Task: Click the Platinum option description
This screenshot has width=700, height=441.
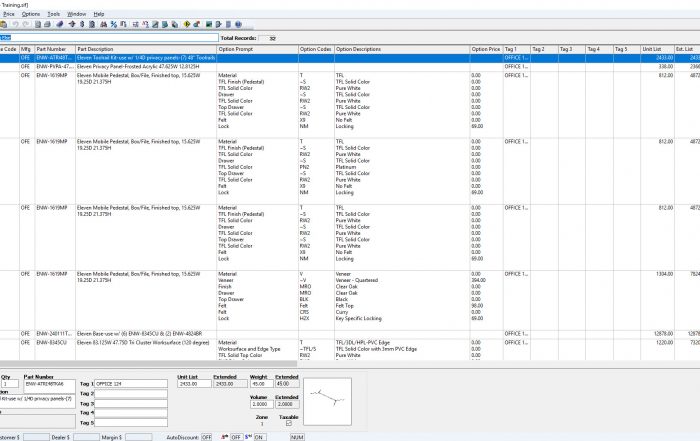Action: [346, 167]
